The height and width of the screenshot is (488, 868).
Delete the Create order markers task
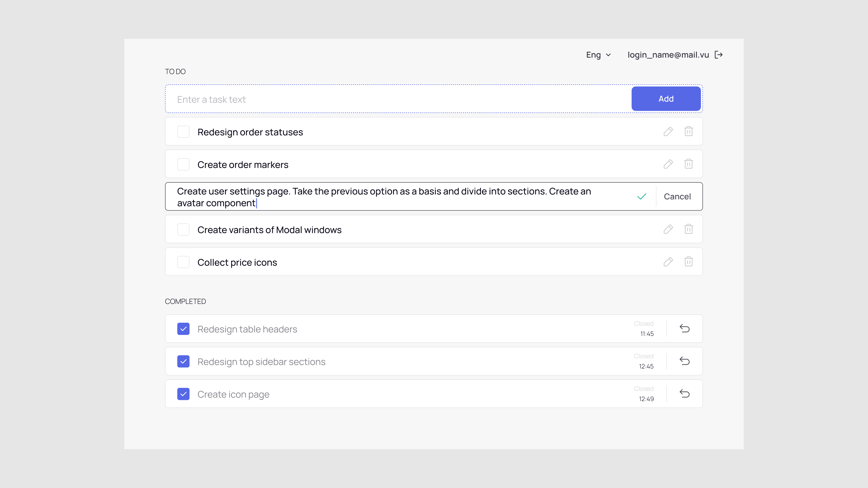(x=688, y=164)
